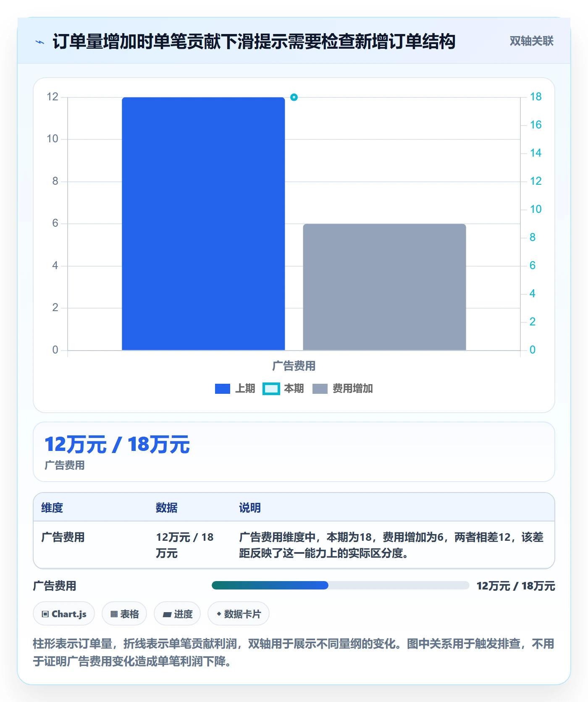This screenshot has height=702, width=588.
Task: Click the 广告费用 progress bar
Action: point(340,586)
